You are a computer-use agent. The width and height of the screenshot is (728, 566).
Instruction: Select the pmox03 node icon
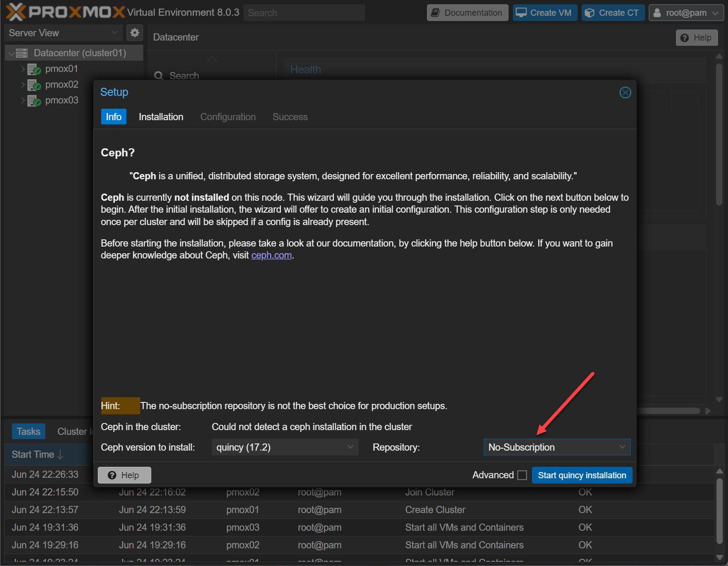(34, 101)
